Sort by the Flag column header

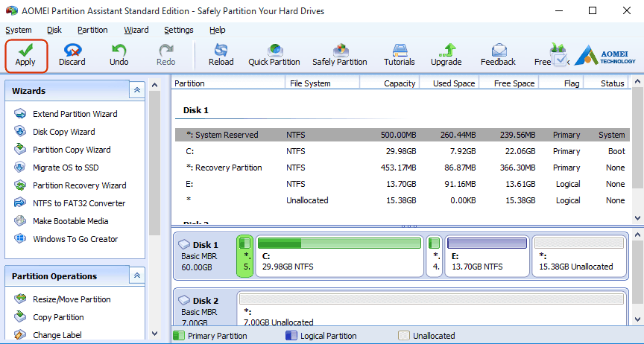click(561, 83)
